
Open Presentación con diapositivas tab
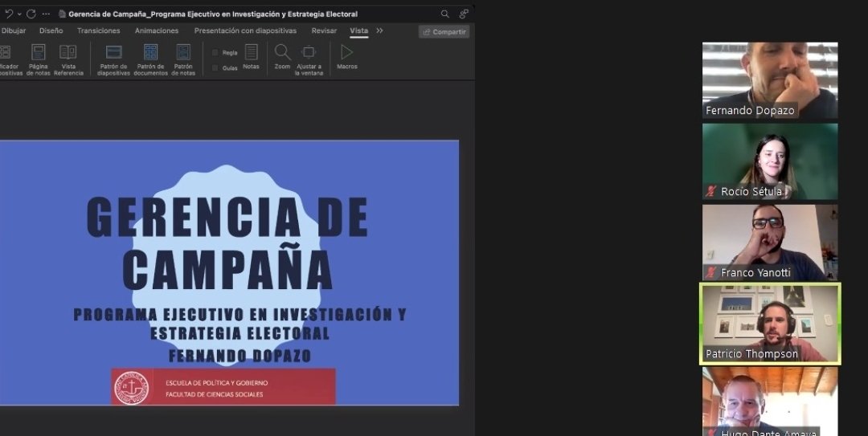pos(245,31)
